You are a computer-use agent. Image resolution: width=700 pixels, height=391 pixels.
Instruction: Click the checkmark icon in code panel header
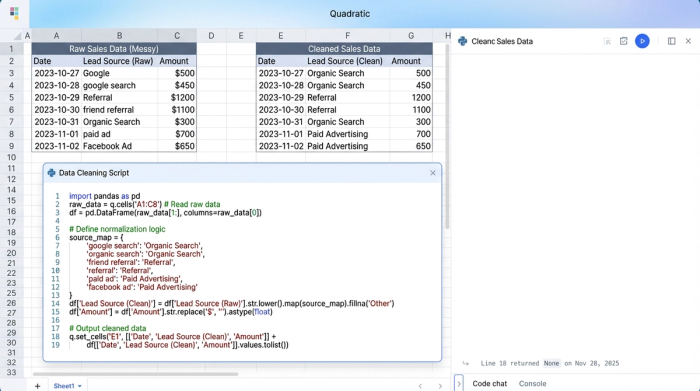[x=624, y=41]
